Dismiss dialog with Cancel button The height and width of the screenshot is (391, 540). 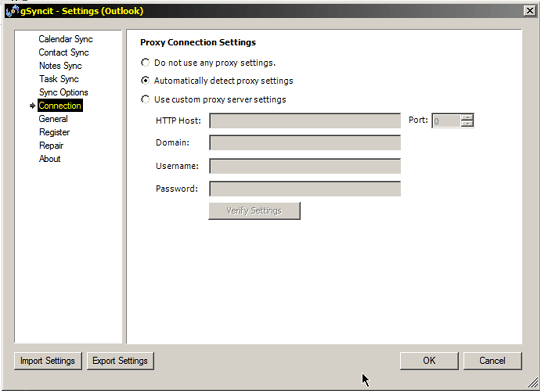492,361
